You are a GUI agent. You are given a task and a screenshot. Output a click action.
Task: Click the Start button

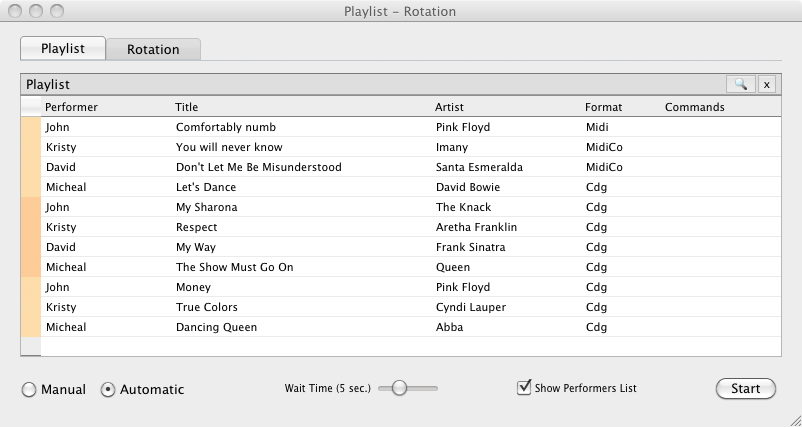746,389
